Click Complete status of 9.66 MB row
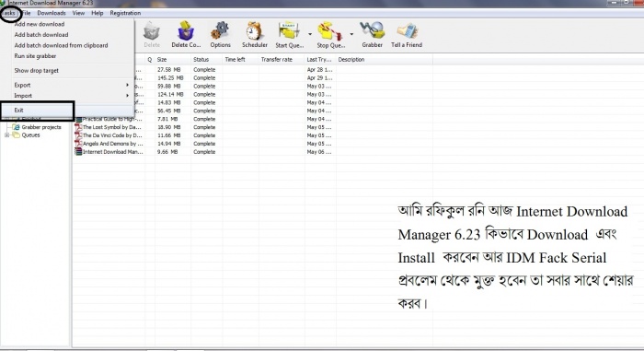Viewport: 644px width, 351px height. 204,152
